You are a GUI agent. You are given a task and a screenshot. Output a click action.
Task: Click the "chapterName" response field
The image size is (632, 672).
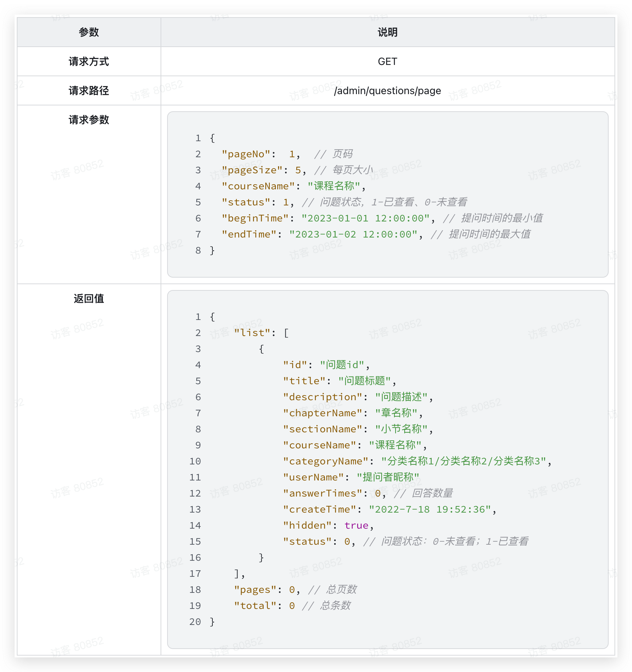(353, 413)
